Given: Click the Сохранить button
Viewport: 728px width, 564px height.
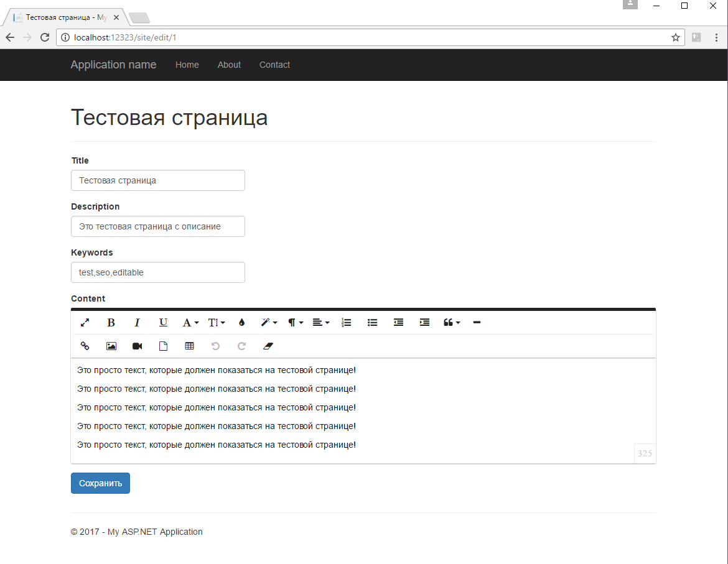Looking at the screenshot, I should click(x=100, y=483).
